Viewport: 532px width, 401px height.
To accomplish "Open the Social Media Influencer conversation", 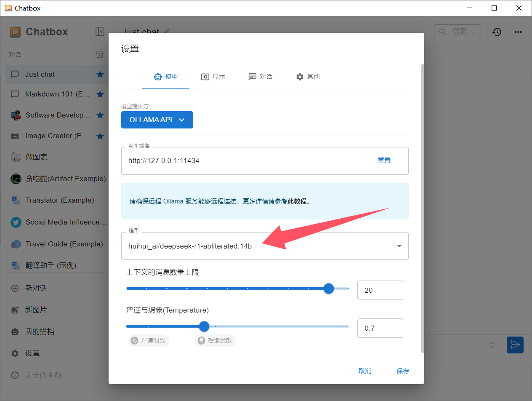I will pyautogui.click(x=58, y=222).
